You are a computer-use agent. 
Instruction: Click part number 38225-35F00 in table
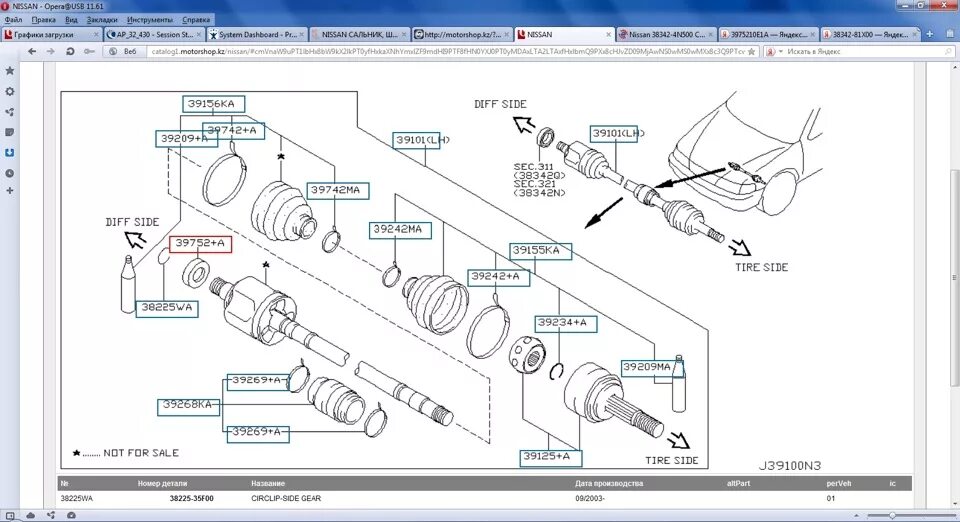click(x=192, y=499)
